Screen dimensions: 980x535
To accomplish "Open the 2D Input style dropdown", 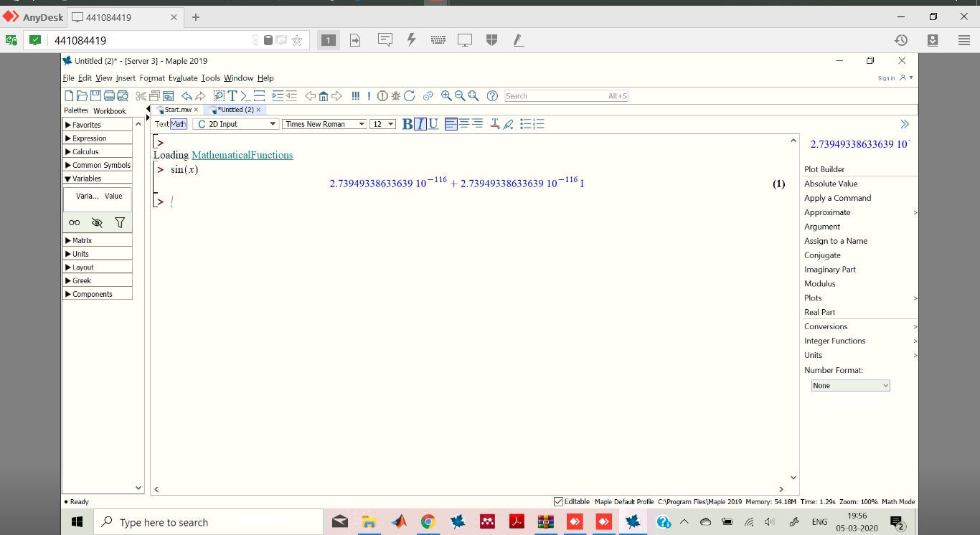I will (237, 124).
